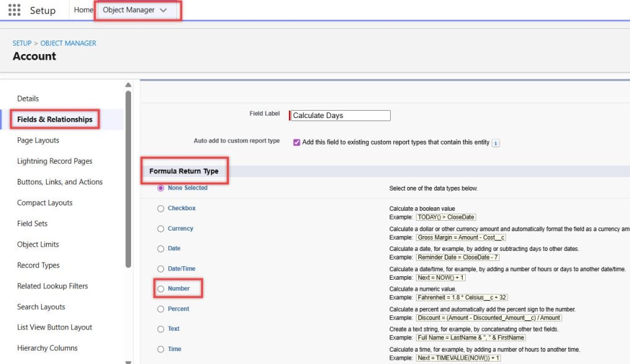
Task: Switch to the Home tab
Action: (84, 10)
